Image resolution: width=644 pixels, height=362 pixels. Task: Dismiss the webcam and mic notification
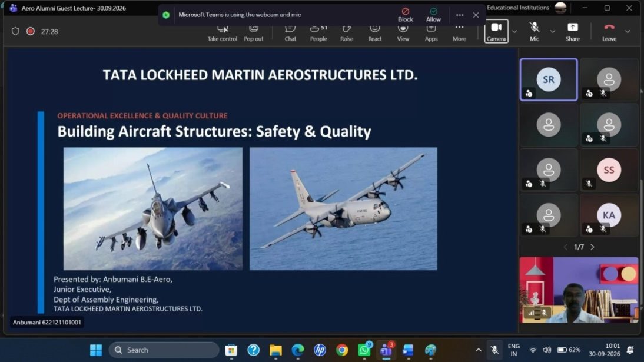pos(476,15)
